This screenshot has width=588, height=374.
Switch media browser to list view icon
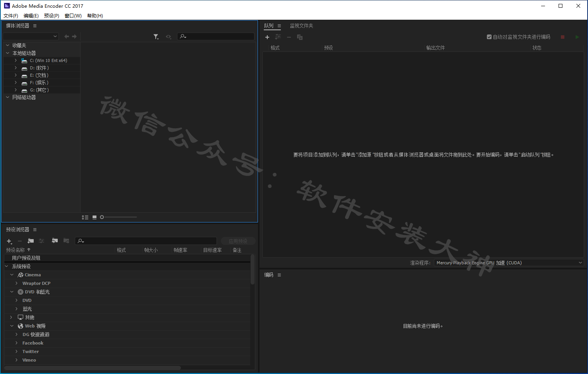(x=85, y=217)
